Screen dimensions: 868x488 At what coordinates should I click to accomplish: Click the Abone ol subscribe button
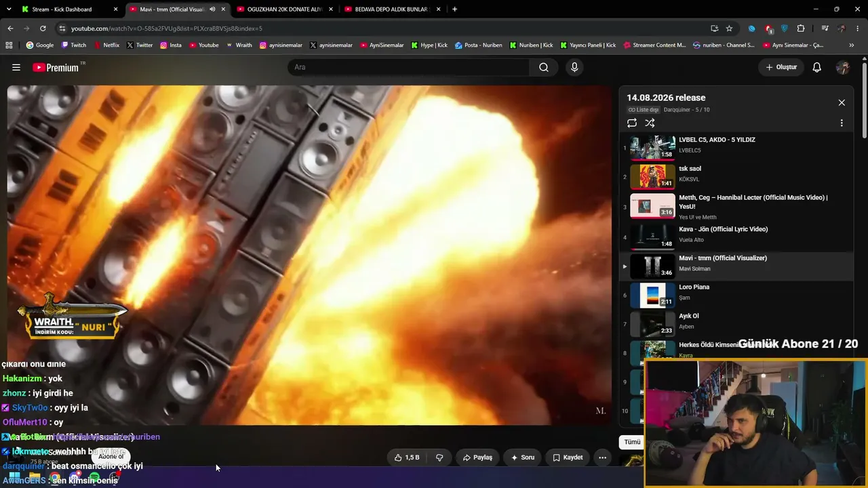click(x=111, y=457)
